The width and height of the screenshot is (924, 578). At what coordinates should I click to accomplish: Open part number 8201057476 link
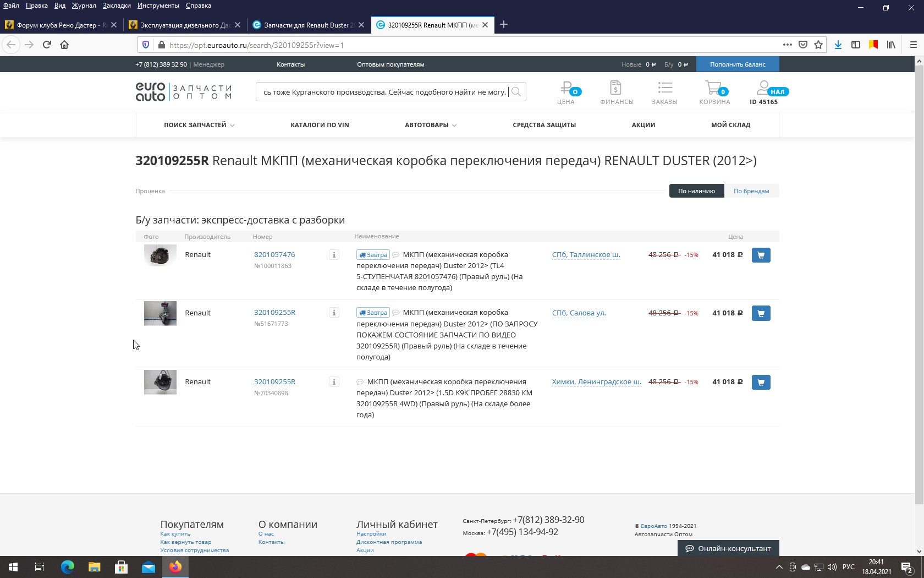tap(274, 254)
